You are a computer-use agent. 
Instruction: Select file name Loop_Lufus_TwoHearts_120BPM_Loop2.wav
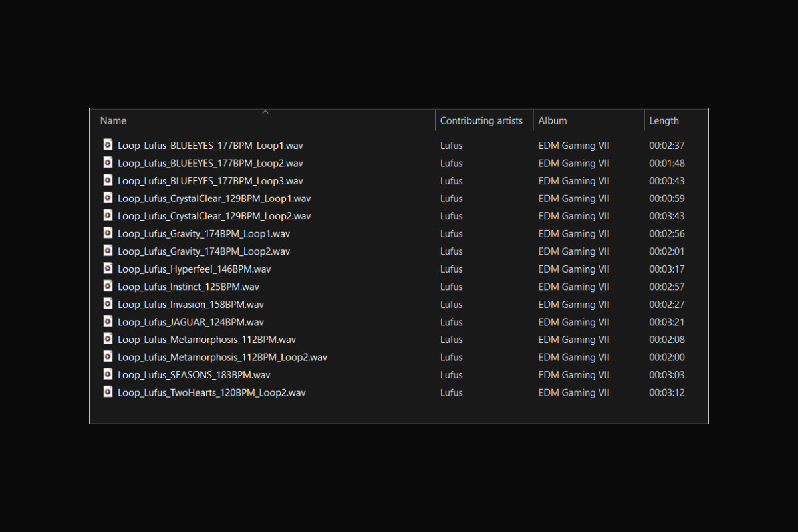click(211, 392)
